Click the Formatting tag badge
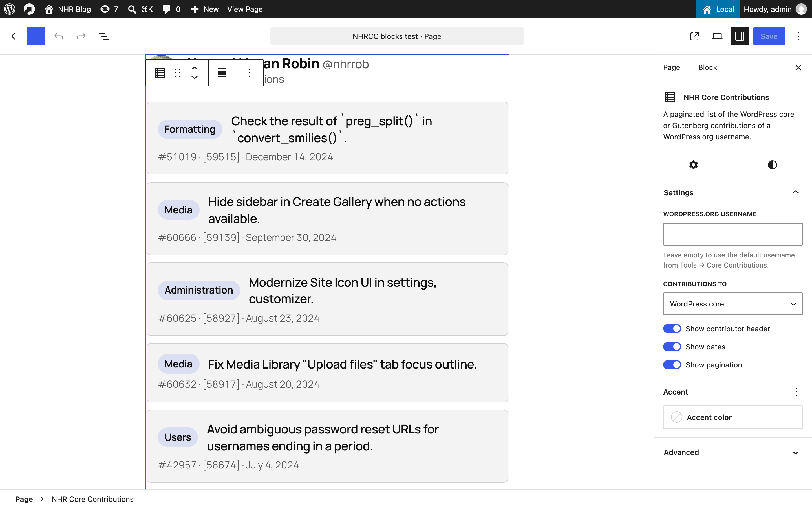Viewport: 812px width, 508px height. click(x=190, y=129)
